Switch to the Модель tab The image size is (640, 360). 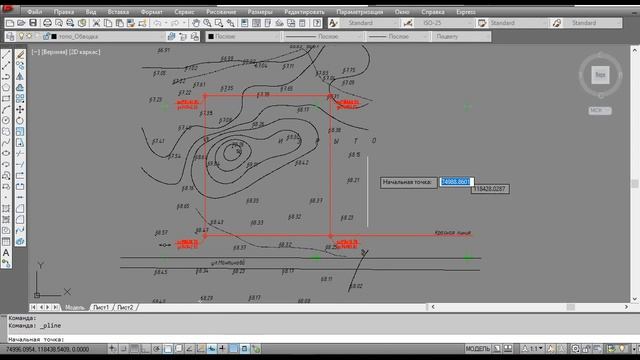click(75, 307)
